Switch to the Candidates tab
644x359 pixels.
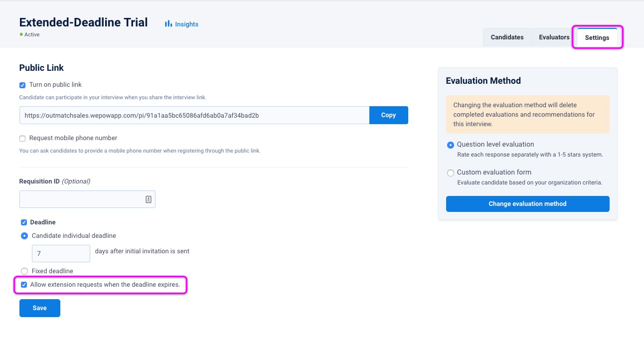tap(507, 37)
